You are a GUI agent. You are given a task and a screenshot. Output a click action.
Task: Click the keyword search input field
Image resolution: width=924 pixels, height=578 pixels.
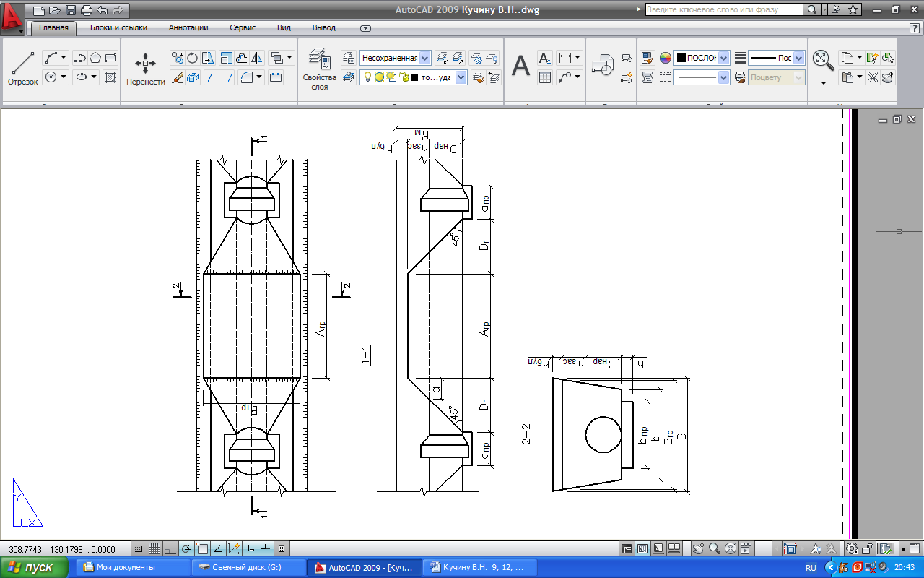tap(723, 9)
